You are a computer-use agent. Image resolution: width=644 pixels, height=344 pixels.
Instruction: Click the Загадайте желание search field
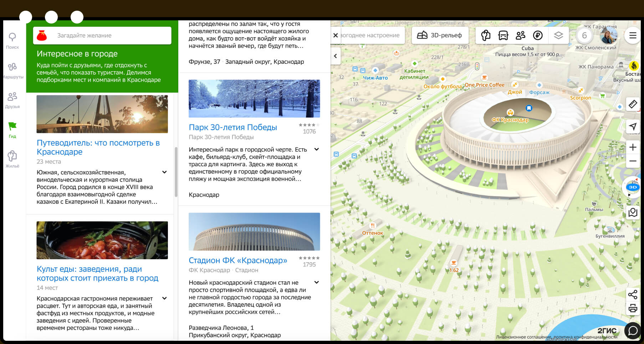pyautogui.click(x=107, y=36)
